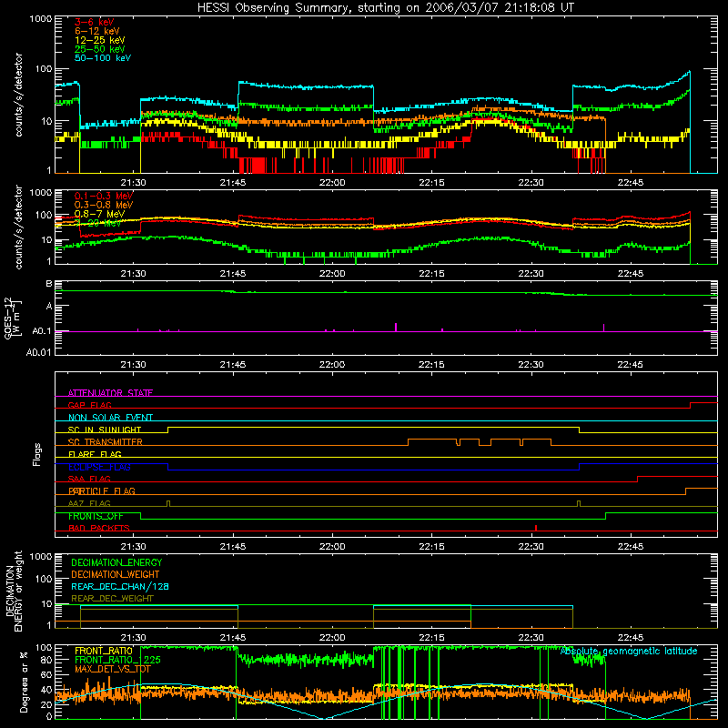Click the FRONT_RATIO_1225 legend label
Viewport: 728px width, 728px height.
coord(117,660)
